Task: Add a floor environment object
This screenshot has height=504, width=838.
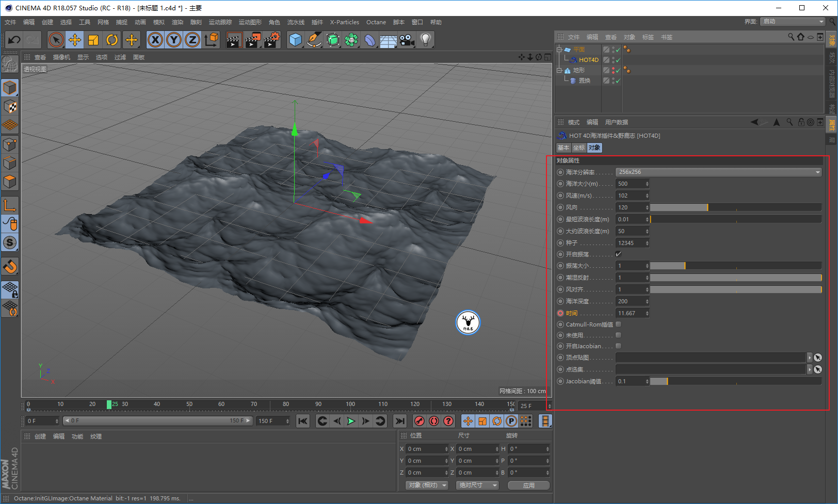Action: [x=389, y=40]
